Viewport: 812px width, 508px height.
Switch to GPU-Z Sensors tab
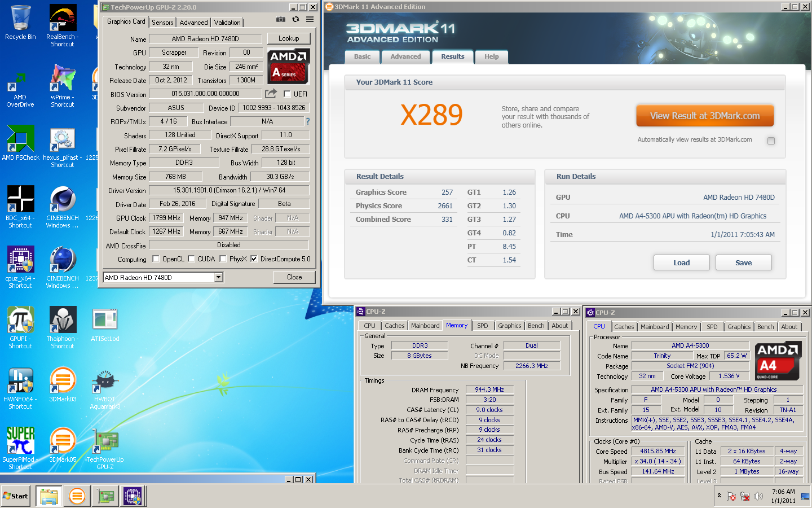(x=162, y=23)
